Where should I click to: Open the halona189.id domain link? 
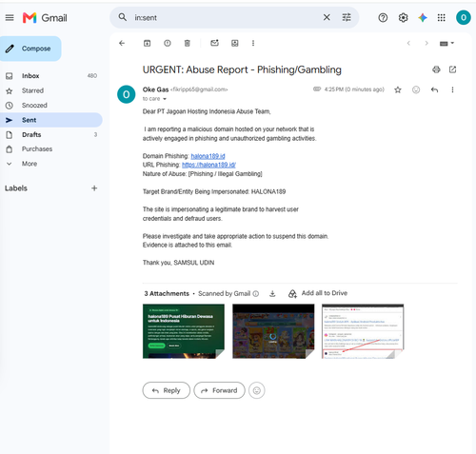(208, 156)
